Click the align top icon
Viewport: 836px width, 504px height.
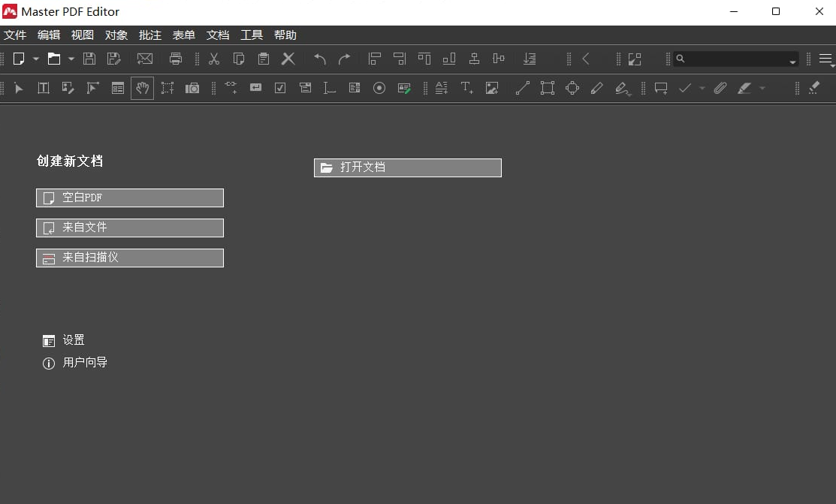tap(424, 59)
